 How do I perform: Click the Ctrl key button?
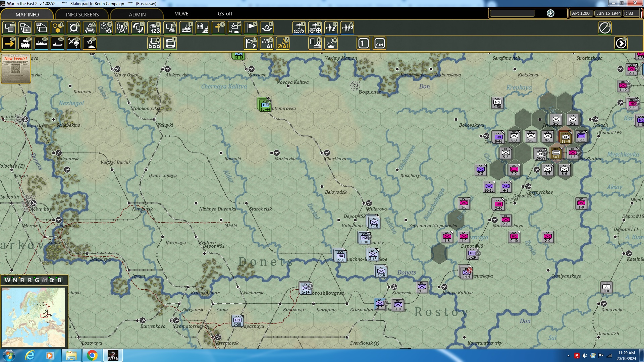(x=379, y=44)
